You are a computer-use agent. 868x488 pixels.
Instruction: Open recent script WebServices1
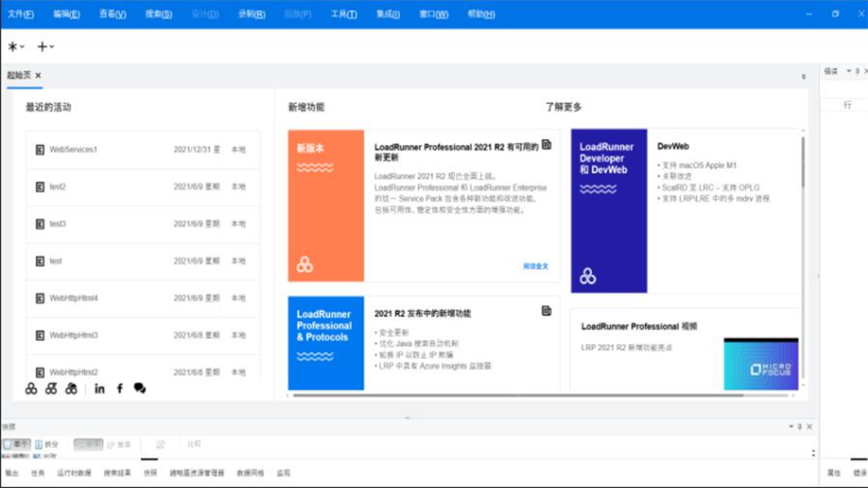point(143,149)
